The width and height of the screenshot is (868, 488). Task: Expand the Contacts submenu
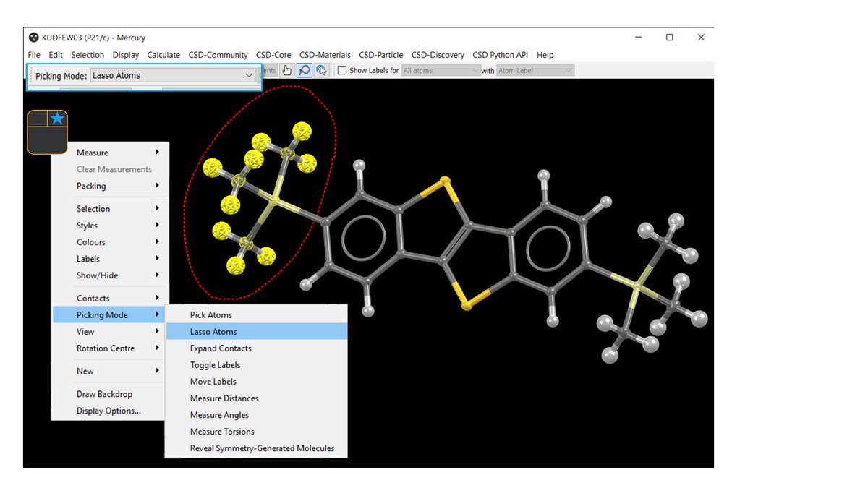click(110, 299)
